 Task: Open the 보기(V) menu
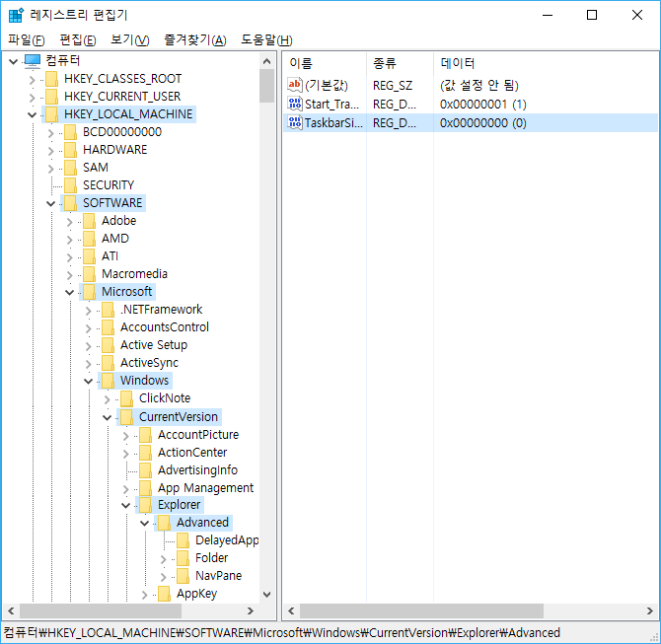pyautogui.click(x=130, y=40)
